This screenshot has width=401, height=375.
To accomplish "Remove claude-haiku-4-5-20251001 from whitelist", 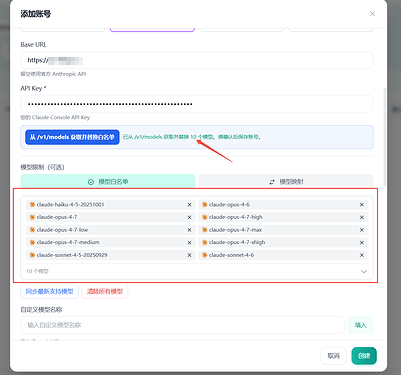I will [189, 204].
